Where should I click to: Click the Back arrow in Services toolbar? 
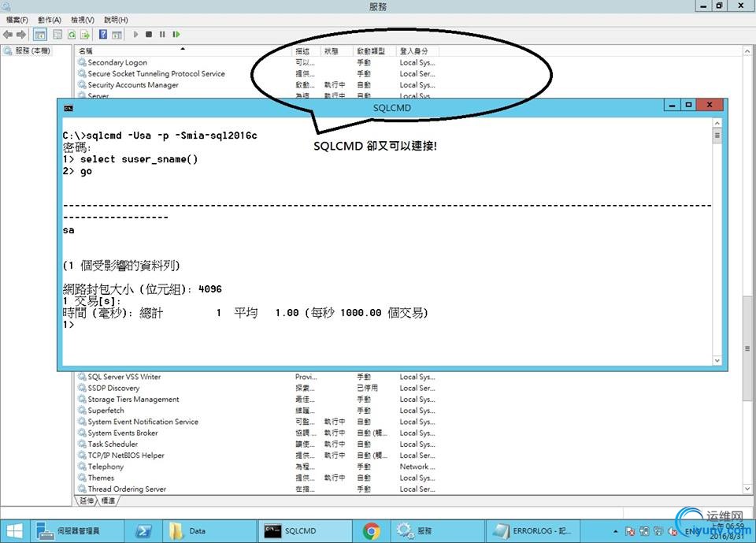coord(8,34)
